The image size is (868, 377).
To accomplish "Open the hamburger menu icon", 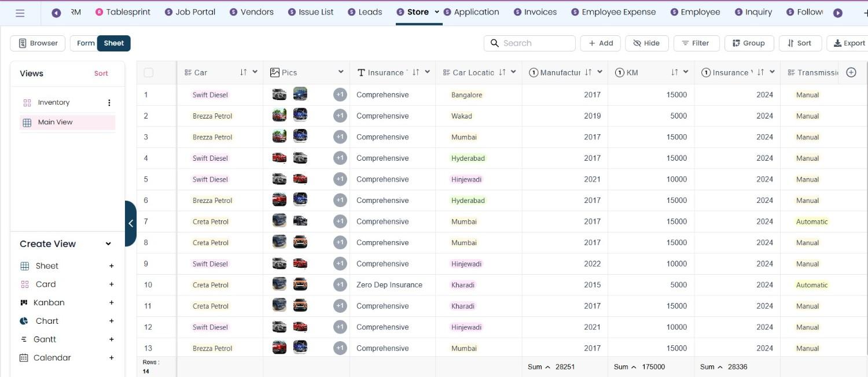I will [20, 13].
